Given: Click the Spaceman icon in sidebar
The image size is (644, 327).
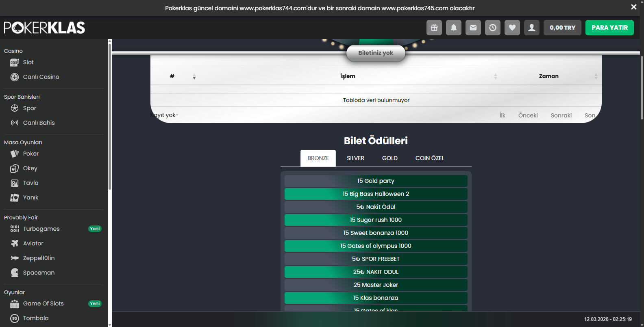Looking at the screenshot, I should pos(15,273).
